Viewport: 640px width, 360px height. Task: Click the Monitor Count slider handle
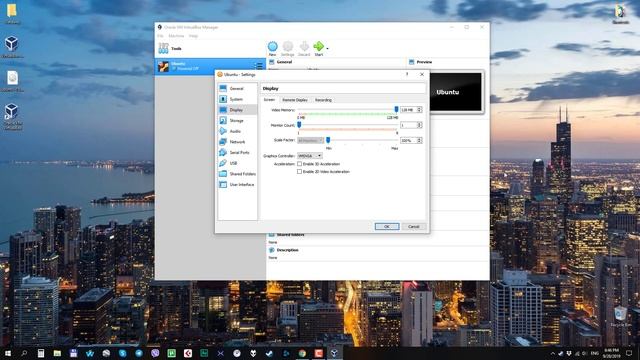tap(299, 125)
